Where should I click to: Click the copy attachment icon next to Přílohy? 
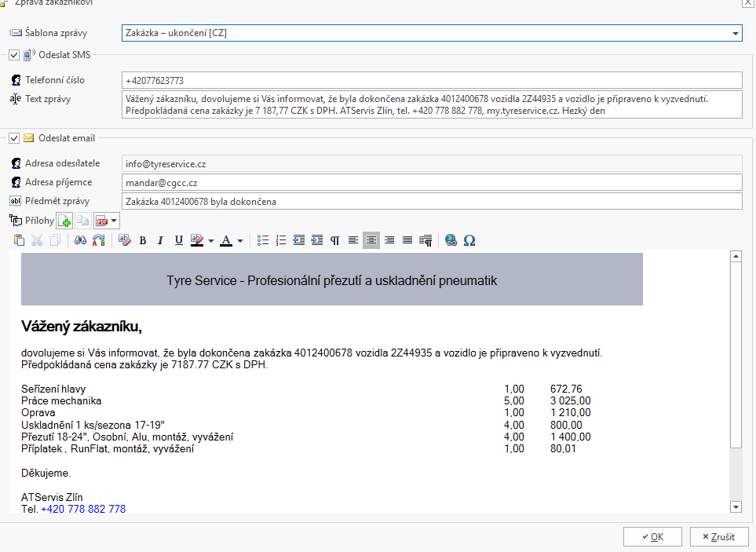pyautogui.click(x=83, y=221)
